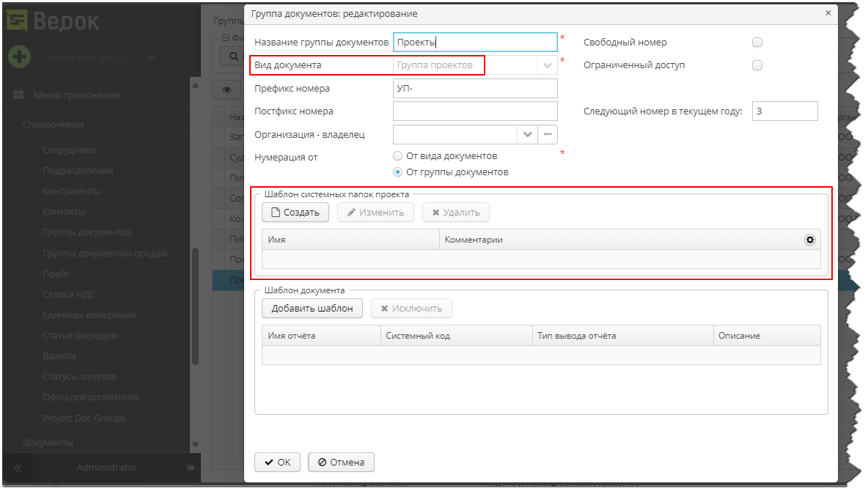Click the green plus create icon

click(x=19, y=56)
